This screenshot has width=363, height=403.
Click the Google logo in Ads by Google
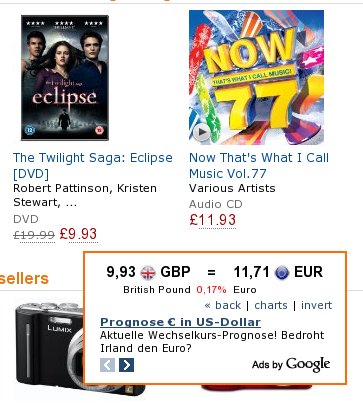(x=308, y=365)
